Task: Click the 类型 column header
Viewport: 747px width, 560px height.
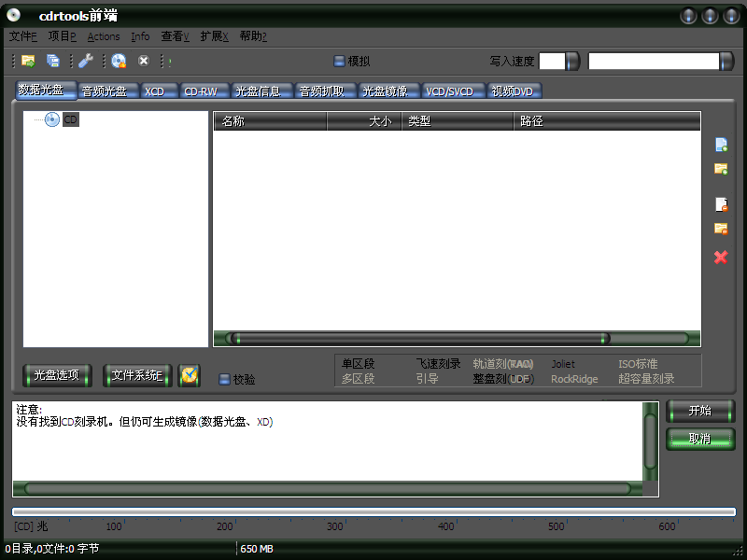Action: tap(458, 121)
